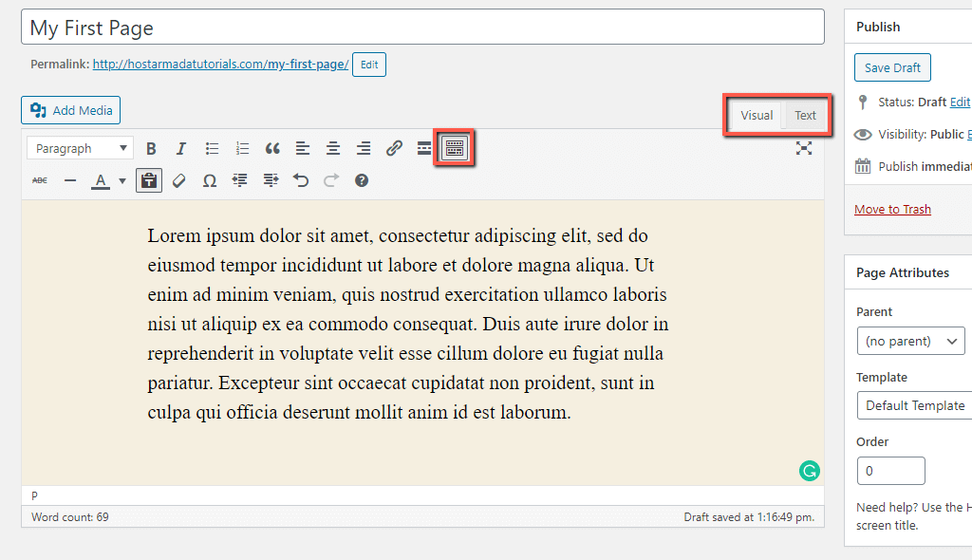Decrease paragraph indent
The image size is (972, 560).
240,180
